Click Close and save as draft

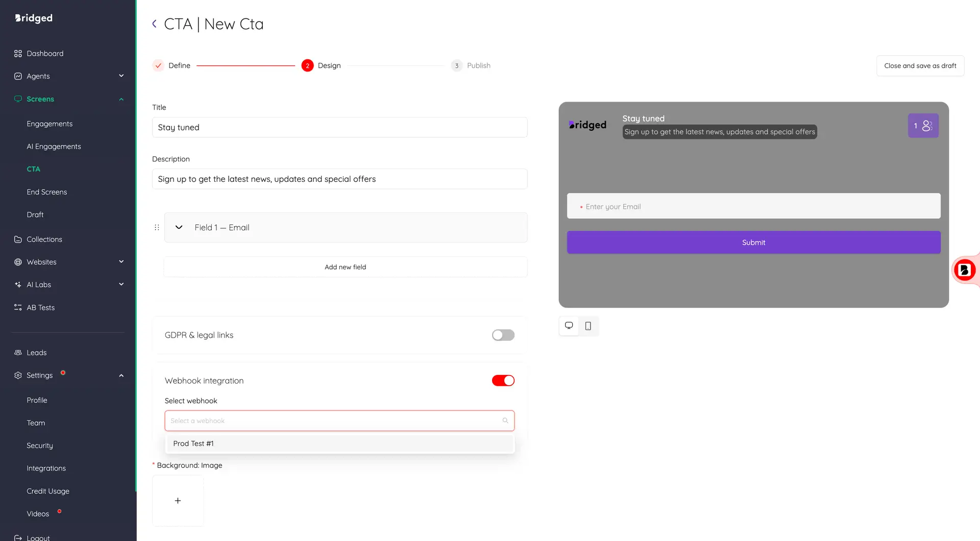920,65
